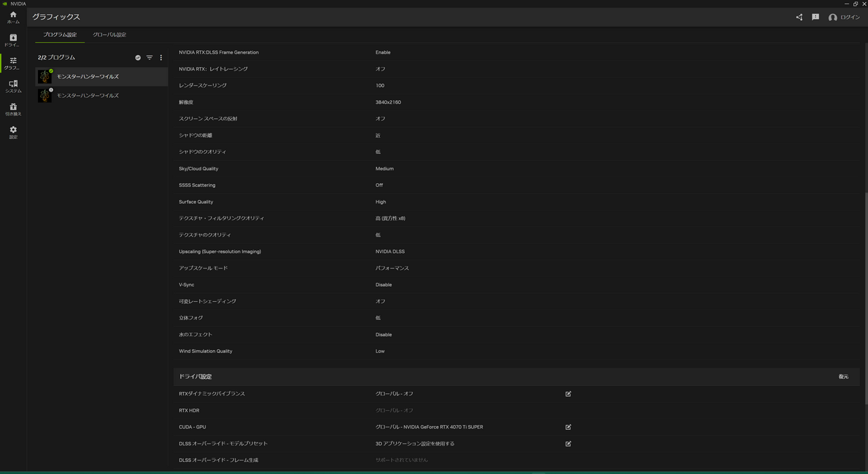The width and height of the screenshot is (868, 474).
Task: Stay on the プログラム設定 tab
Action: [x=60, y=34]
